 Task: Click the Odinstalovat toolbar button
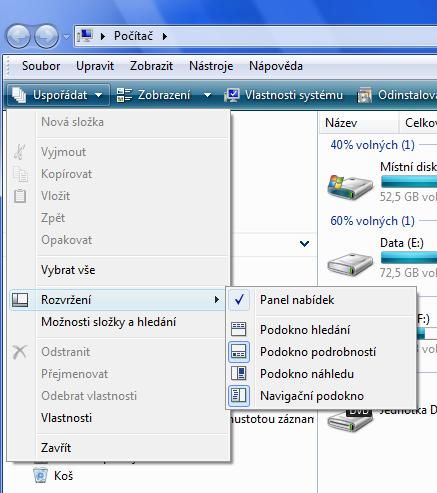397,95
